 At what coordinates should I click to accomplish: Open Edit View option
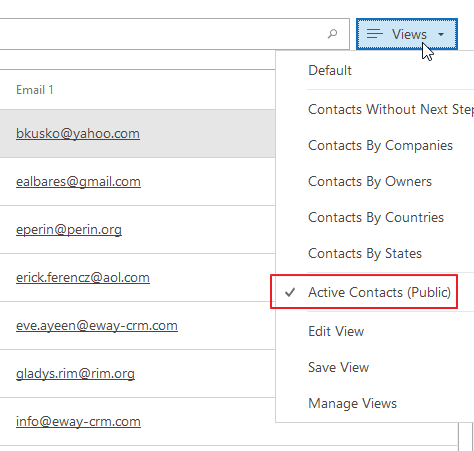point(336,331)
